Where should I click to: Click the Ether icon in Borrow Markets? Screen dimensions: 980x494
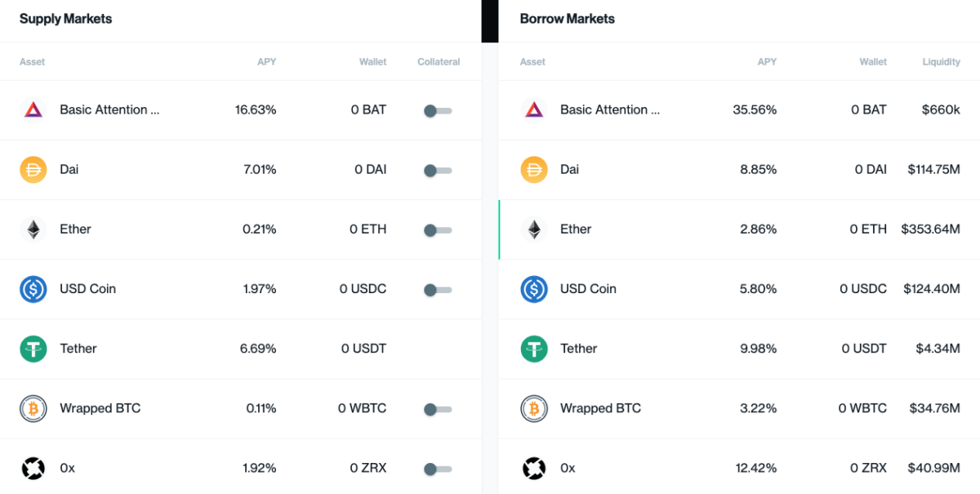pyautogui.click(x=534, y=229)
